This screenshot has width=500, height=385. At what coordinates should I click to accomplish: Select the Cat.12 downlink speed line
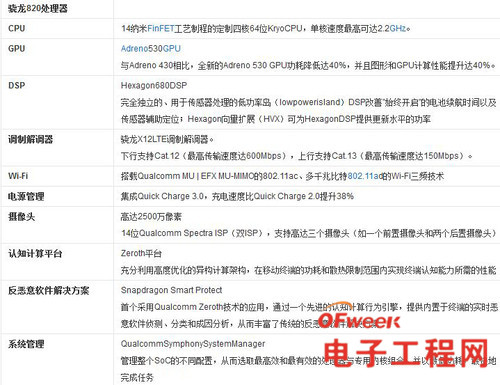pyautogui.click(x=297, y=156)
